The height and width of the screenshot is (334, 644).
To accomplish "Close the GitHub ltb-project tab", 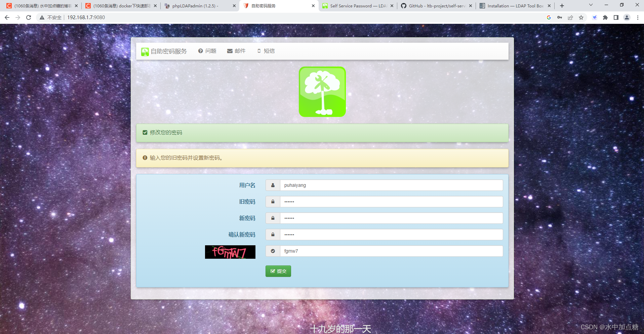I will [471, 6].
